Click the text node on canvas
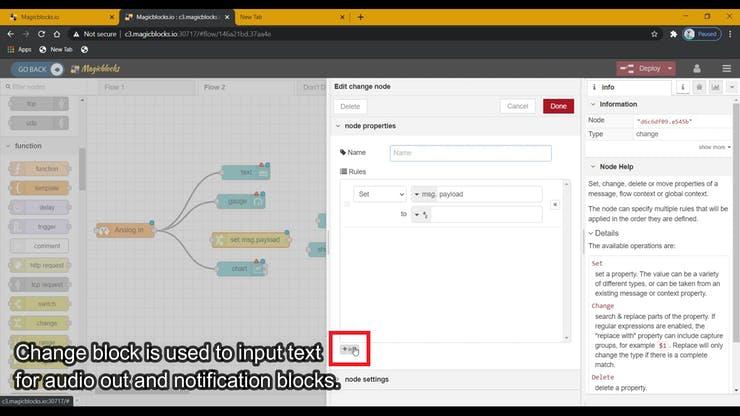This screenshot has width=740, height=416. click(x=245, y=172)
